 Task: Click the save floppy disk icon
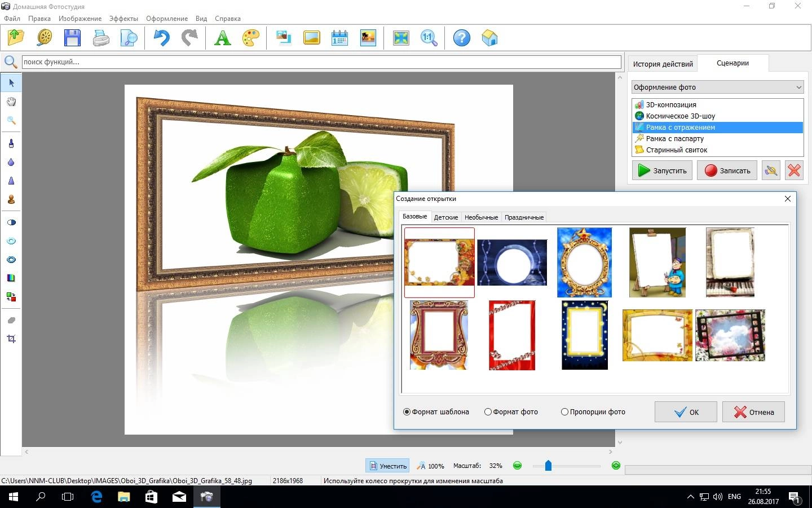click(73, 38)
